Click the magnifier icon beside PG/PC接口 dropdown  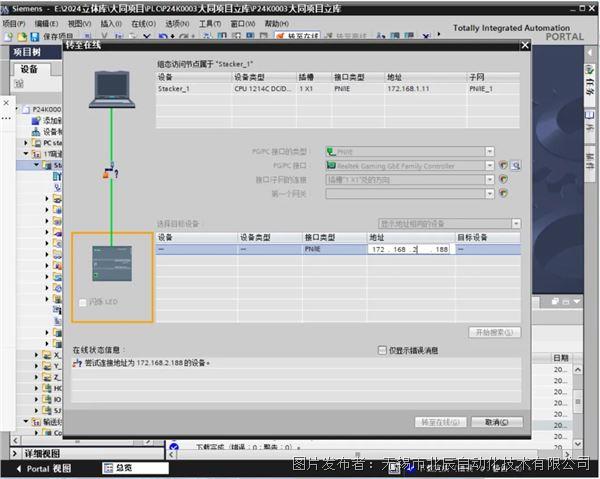(x=516, y=165)
